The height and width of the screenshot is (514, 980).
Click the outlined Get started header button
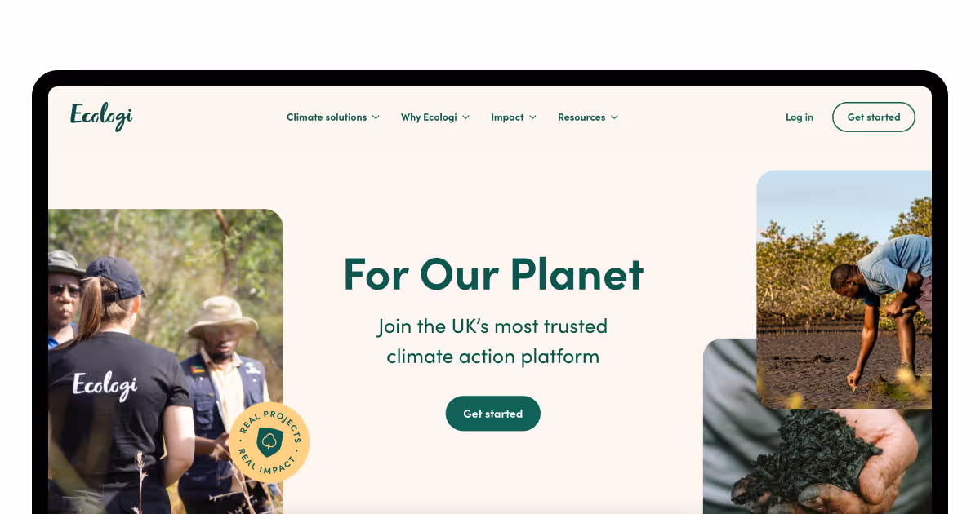click(874, 117)
